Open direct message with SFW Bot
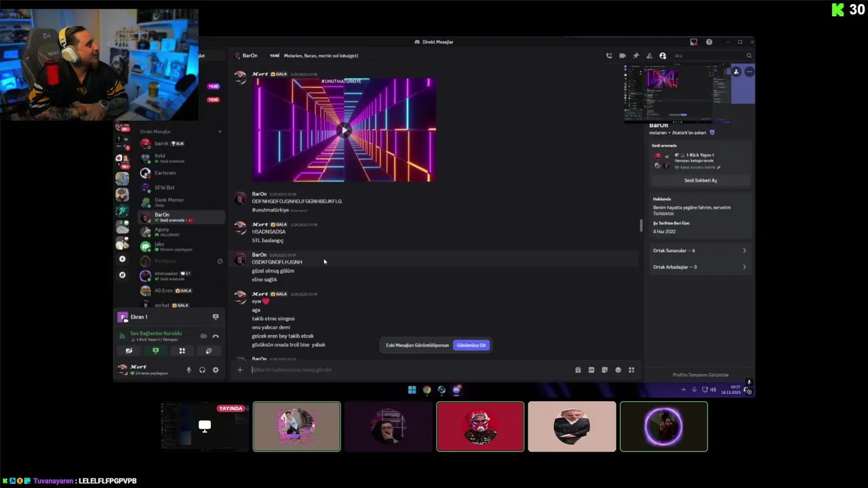Viewport: 868px width, 488px height. 182,188
